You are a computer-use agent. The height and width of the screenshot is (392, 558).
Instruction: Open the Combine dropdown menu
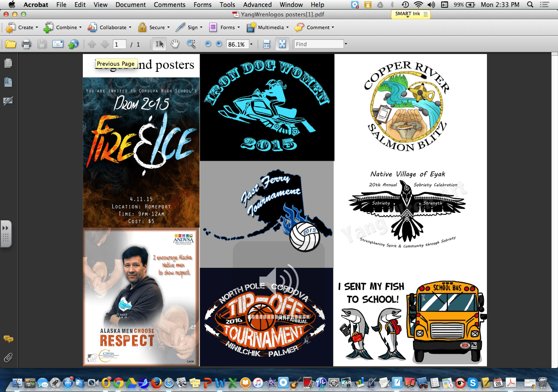(62, 27)
